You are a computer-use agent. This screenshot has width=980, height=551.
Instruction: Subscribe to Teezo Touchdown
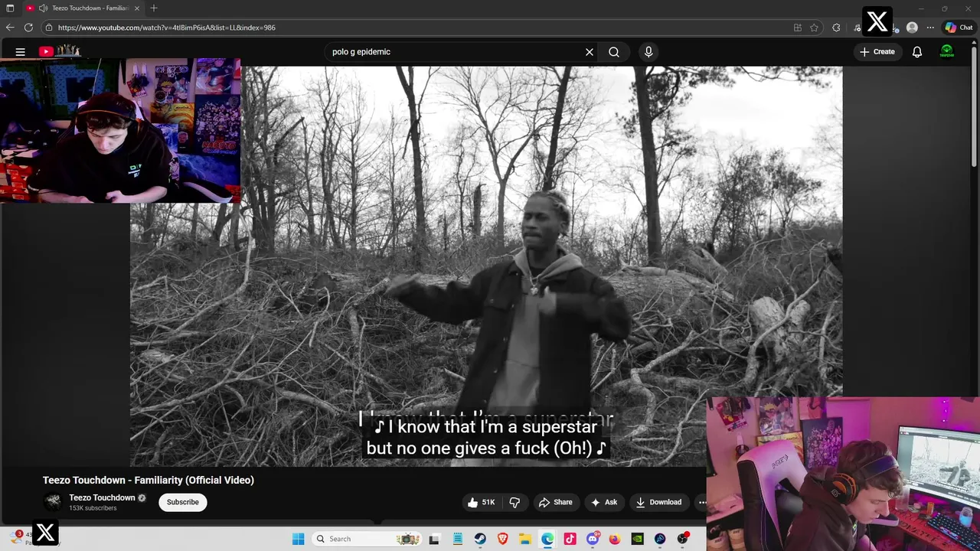183,502
